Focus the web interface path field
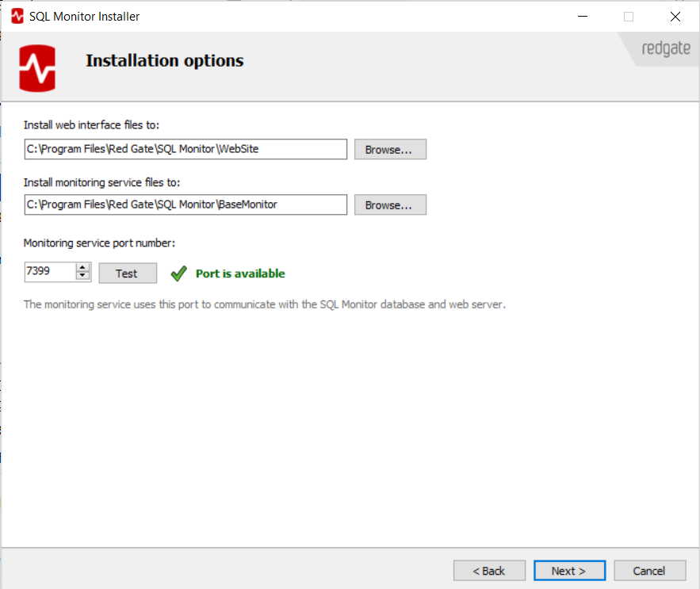Screen dimensions: 700x589 (x=186, y=149)
